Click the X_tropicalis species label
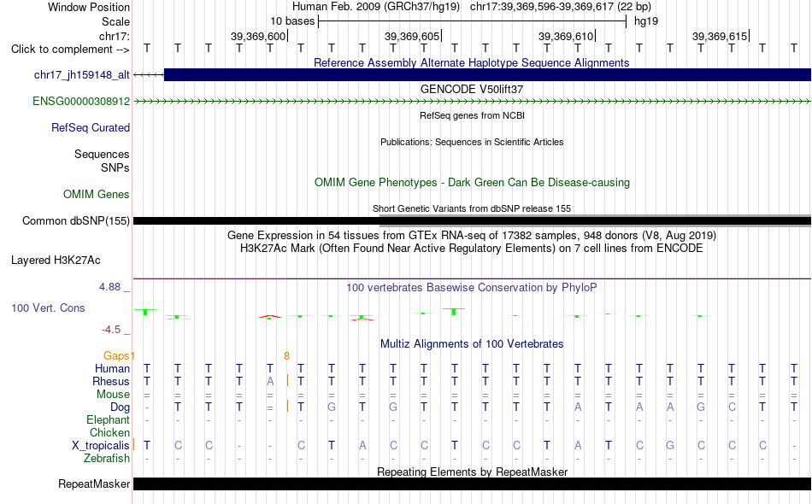Screen dimensions: 812x504 (101, 446)
